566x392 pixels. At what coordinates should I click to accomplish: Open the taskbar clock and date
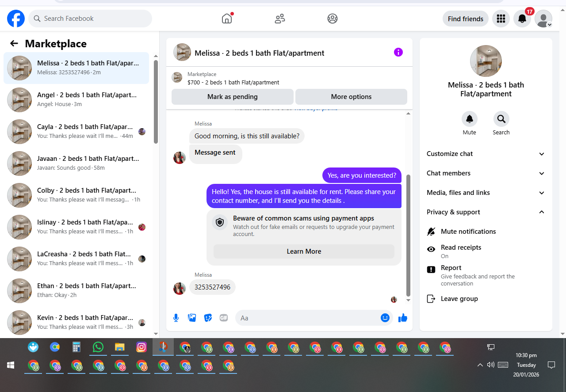coord(526,365)
